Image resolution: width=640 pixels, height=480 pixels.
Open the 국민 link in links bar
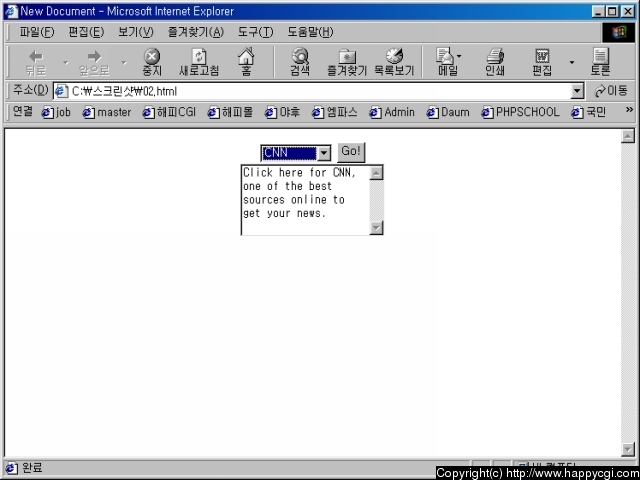click(x=589, y=112)
